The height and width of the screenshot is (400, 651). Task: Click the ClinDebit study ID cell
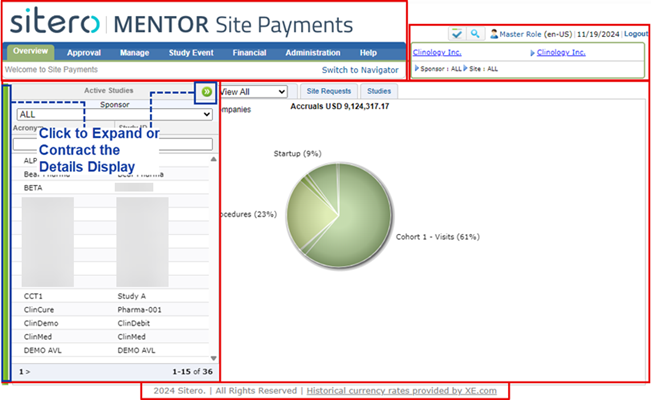pyautogui.click(x=134, y=323)
